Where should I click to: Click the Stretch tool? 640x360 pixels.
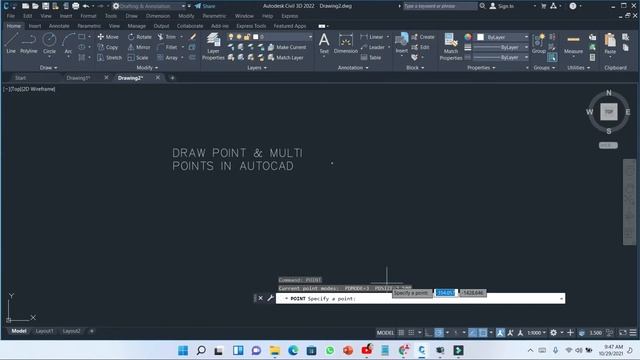[109, 58]
